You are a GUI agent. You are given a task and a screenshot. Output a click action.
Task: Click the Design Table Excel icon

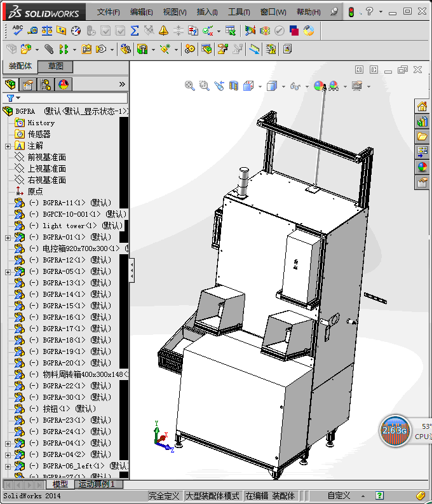point(230,31)
